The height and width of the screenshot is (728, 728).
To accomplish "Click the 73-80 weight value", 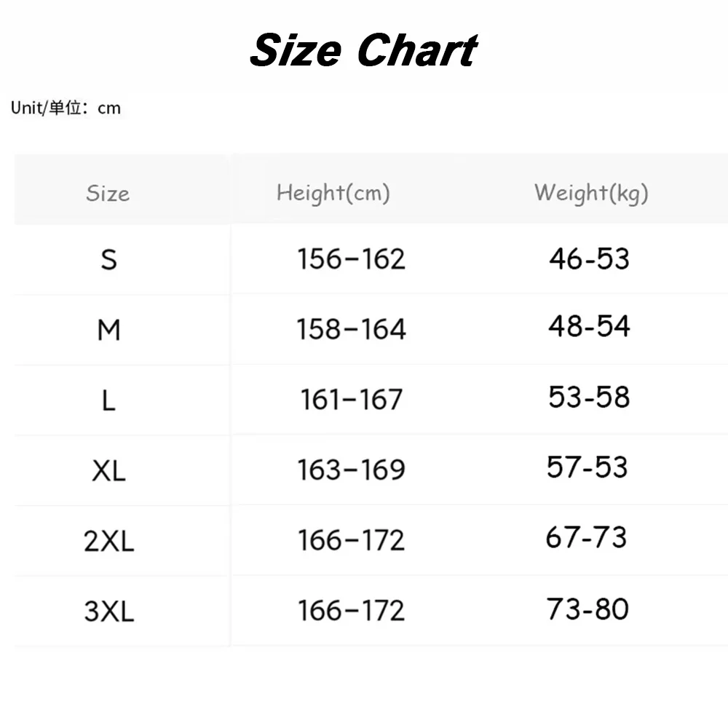I will tap(587, 609).
